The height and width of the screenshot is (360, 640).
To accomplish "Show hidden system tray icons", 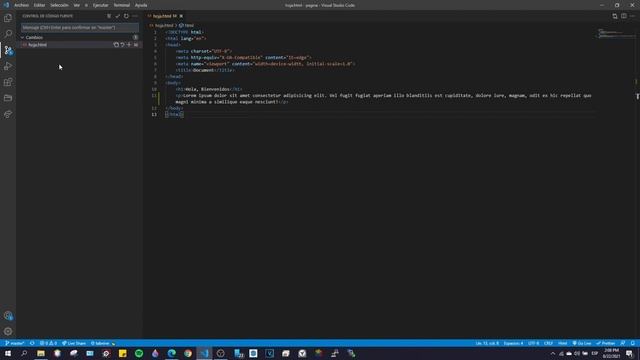I will (553, 353).
